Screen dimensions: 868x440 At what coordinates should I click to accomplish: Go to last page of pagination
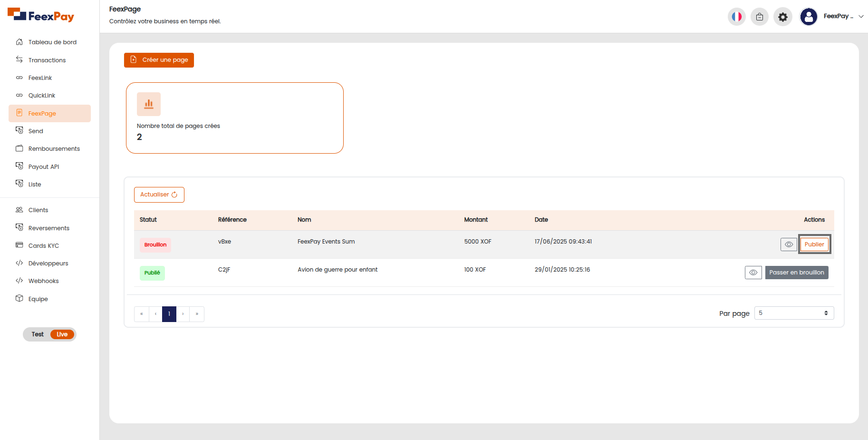point(197,314)
